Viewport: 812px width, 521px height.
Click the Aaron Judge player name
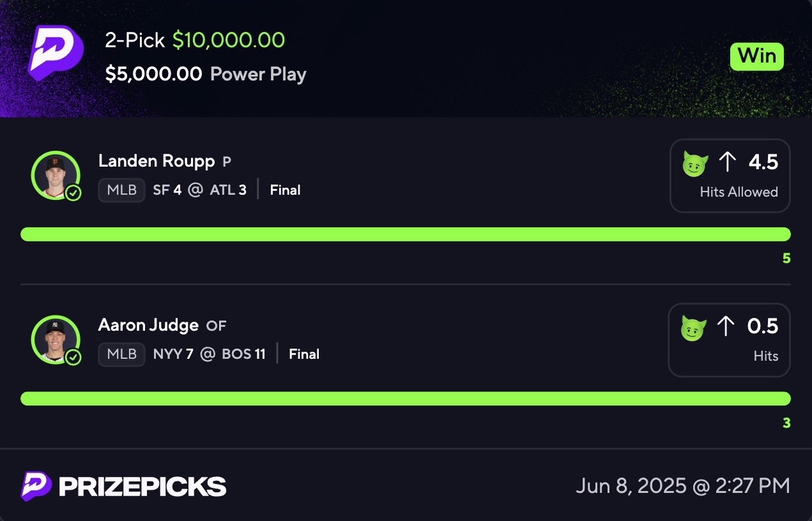[148, 326]
